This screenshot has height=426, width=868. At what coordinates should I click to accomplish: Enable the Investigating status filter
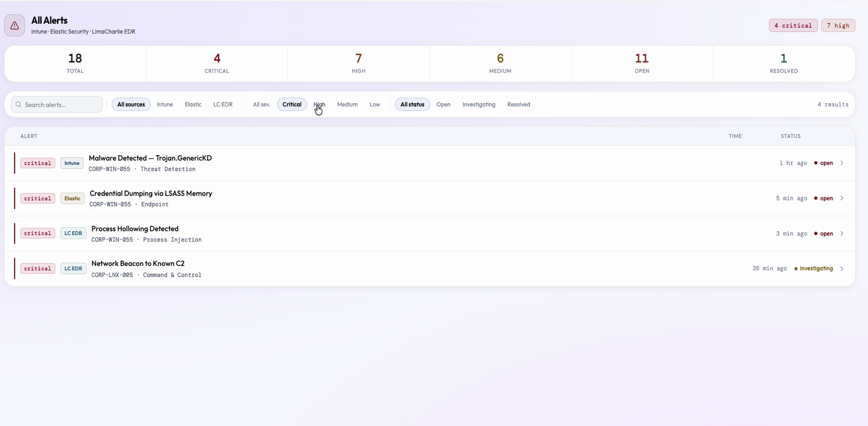[479, 104]
